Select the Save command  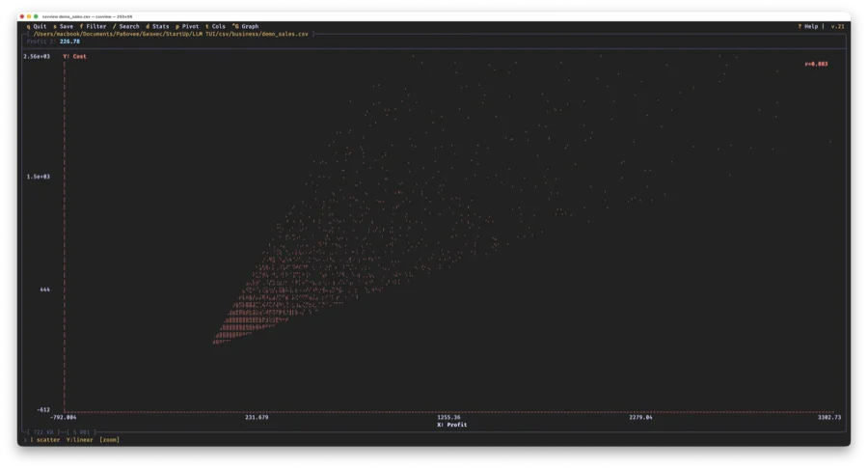pyautogui.click(x=64, y=26)
